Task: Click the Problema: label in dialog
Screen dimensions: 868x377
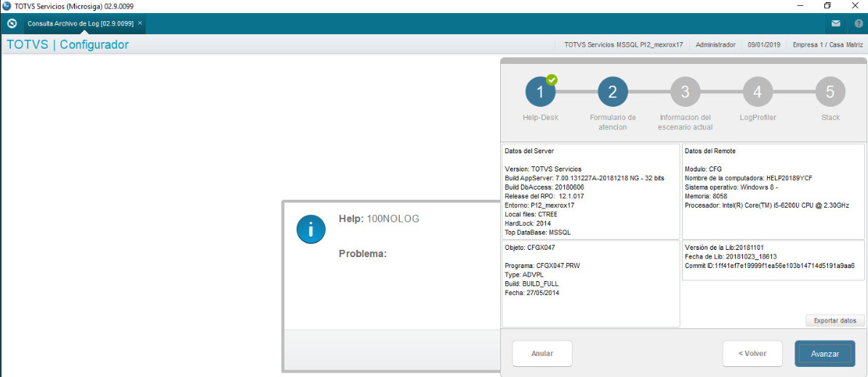Action: pyautogui.click(x=363, y=254)
